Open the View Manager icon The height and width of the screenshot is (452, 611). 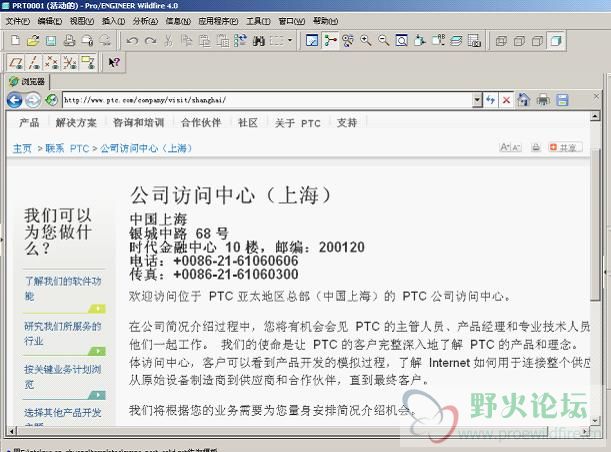point(474,41)
